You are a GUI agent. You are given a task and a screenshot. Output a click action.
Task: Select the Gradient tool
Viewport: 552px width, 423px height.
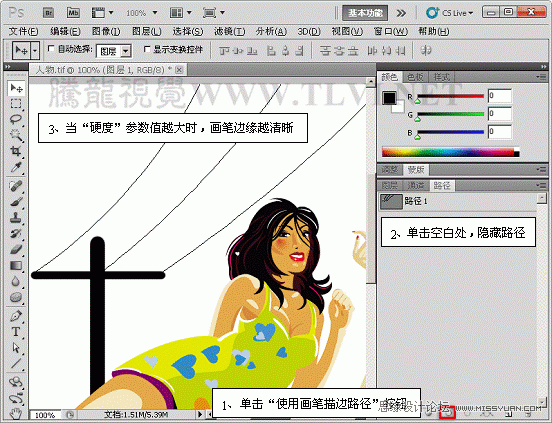click(x=16, y=265)
